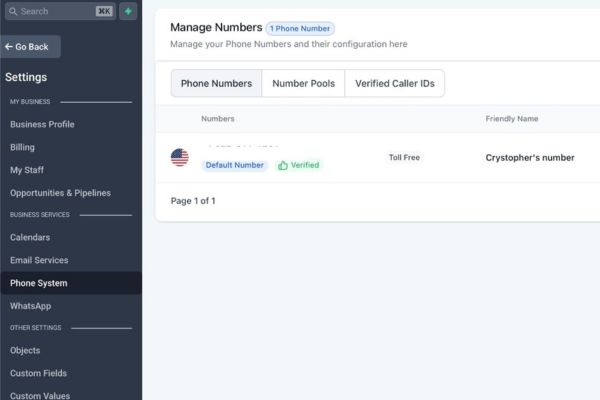
Task: Click the search magnifier icon
Action: pos(13,11)
